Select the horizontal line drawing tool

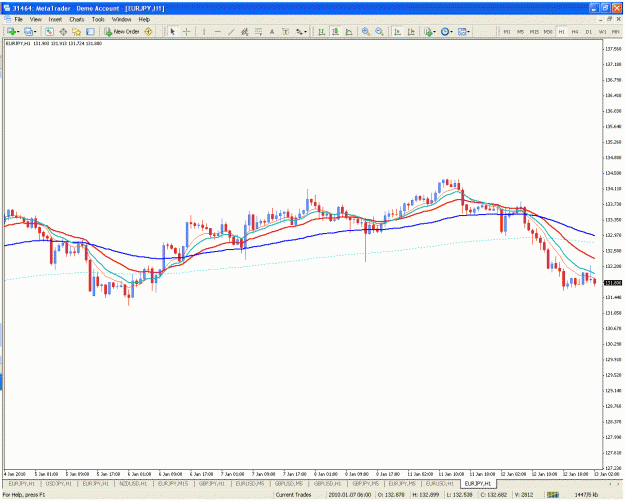coord(217,31)
